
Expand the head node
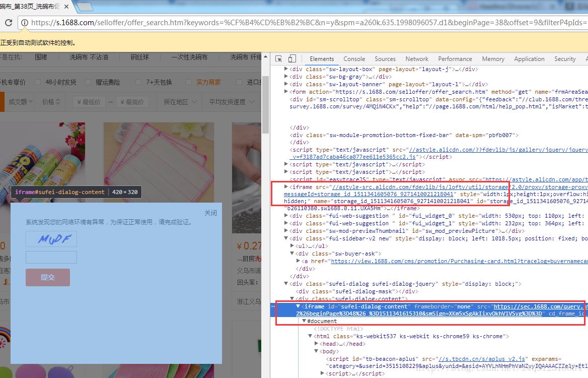point(316,343)
